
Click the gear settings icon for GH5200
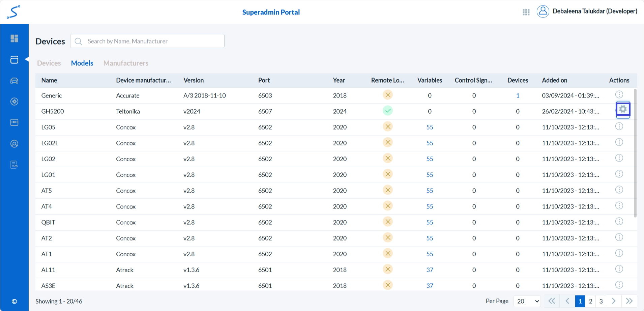pos(623,109)
